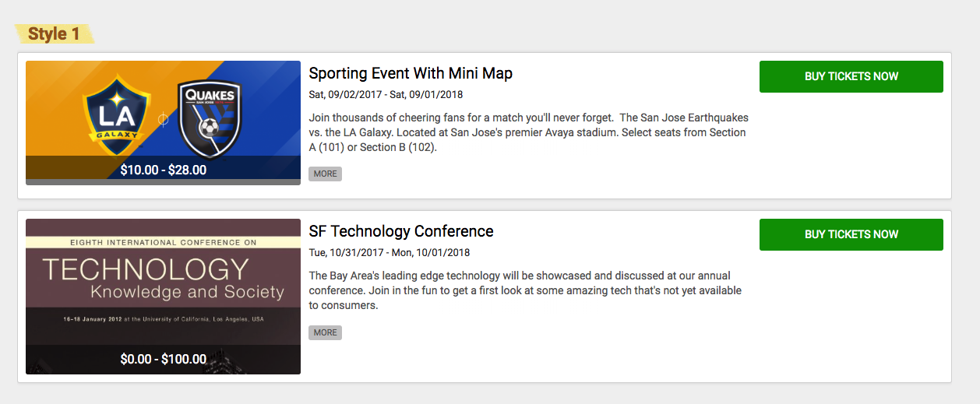
Task: Buy tickets for the Sporting Event
Action: click(x=851, y=76)
